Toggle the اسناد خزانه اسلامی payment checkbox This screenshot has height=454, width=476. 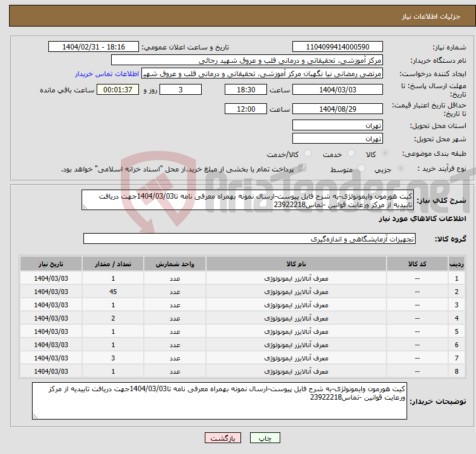pyautogui.click(x=303, y=169)
